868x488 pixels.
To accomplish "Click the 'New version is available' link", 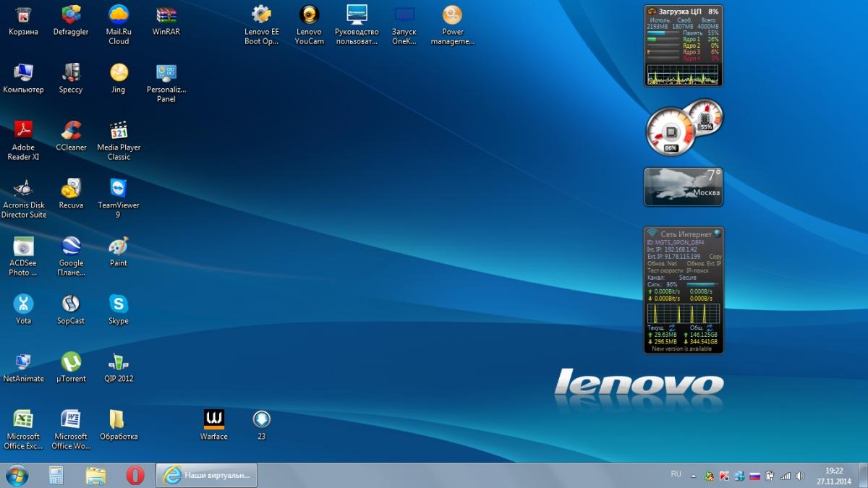I will pyautogui.click(x=681, y=348).
